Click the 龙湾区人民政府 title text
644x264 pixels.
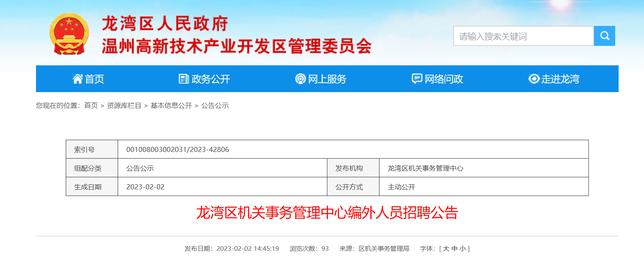[165, 24]
